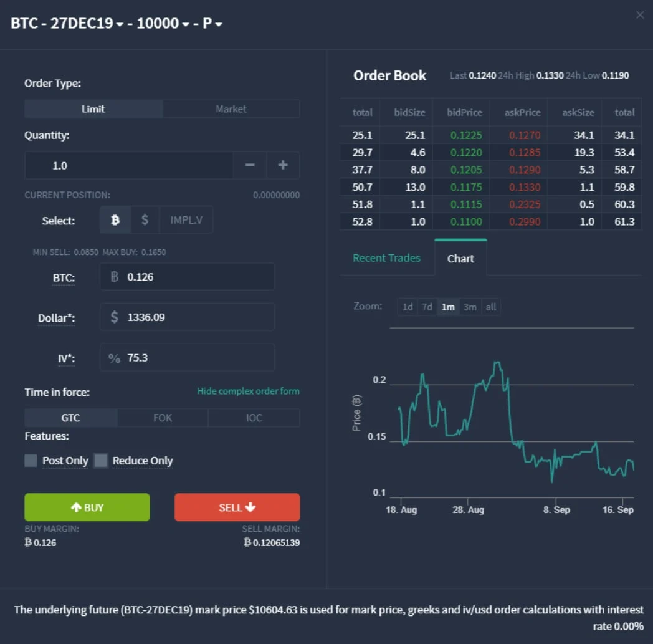Click the MAX BUY 0.1650 label

[x=134, y=252]
